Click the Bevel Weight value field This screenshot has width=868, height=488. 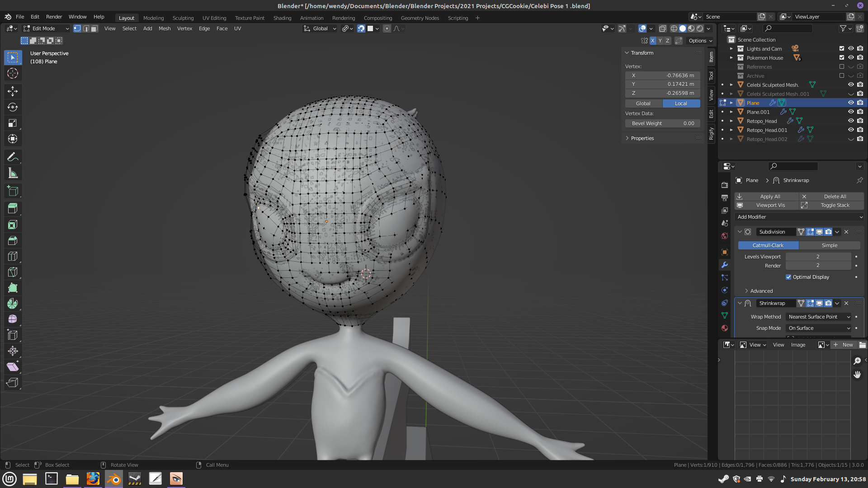pos(662,123)
